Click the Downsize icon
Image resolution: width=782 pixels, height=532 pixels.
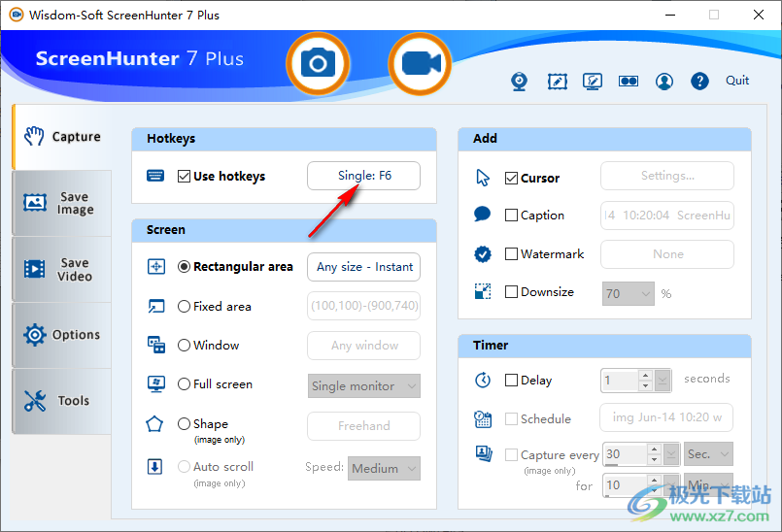pos(483,291)
